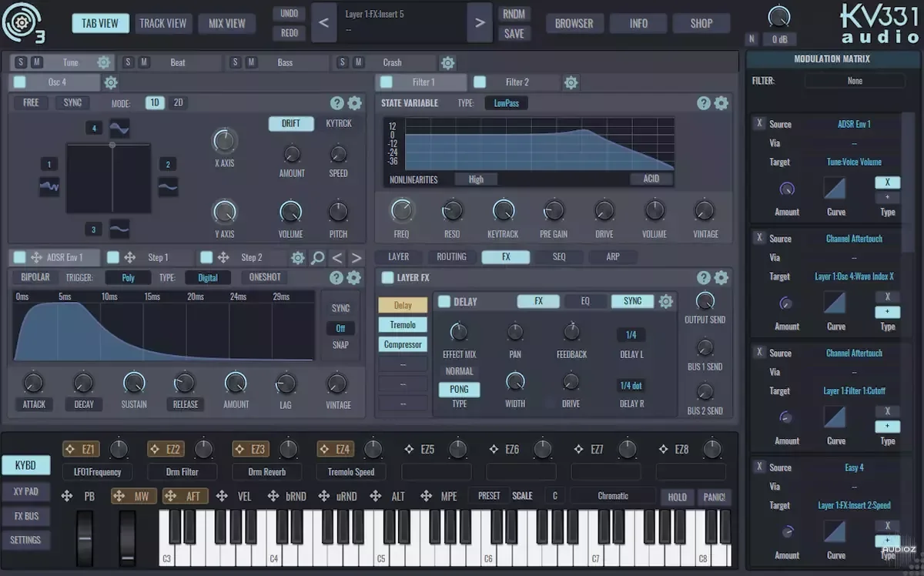Open the BROWSER
Screen dimensions: 924x576
click(574, 23)
